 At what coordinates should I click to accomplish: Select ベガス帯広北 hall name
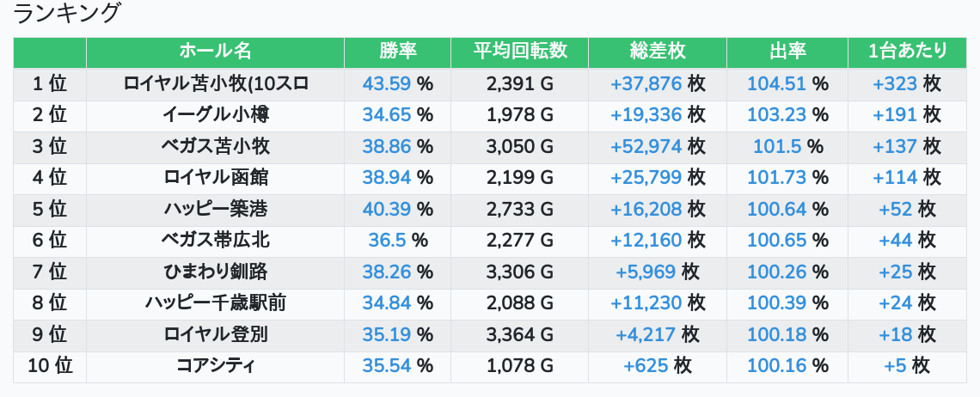click(x=216, y=241)
